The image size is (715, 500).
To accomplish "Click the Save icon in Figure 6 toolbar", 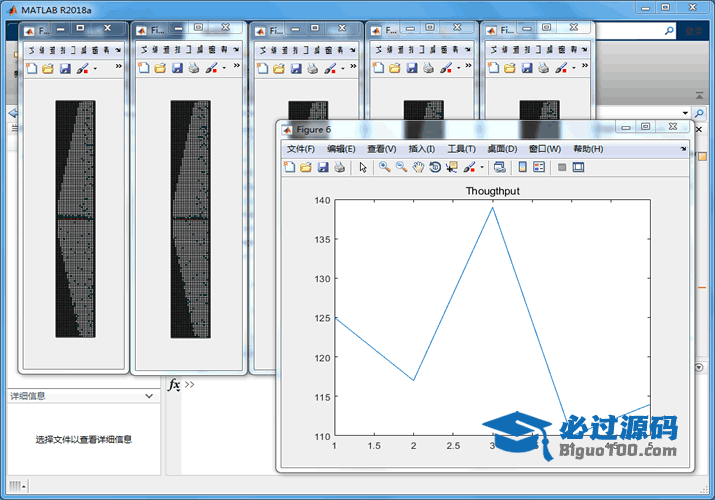I will (x=323, y=167).
